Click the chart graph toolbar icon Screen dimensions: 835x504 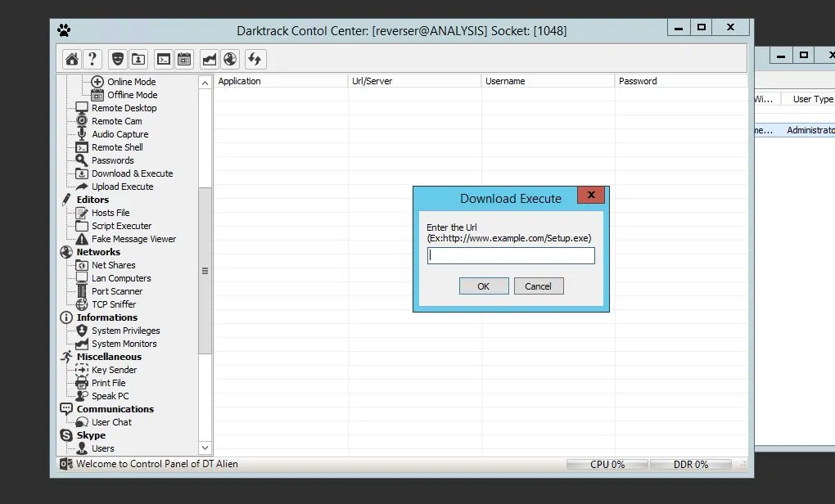point(210,59)
